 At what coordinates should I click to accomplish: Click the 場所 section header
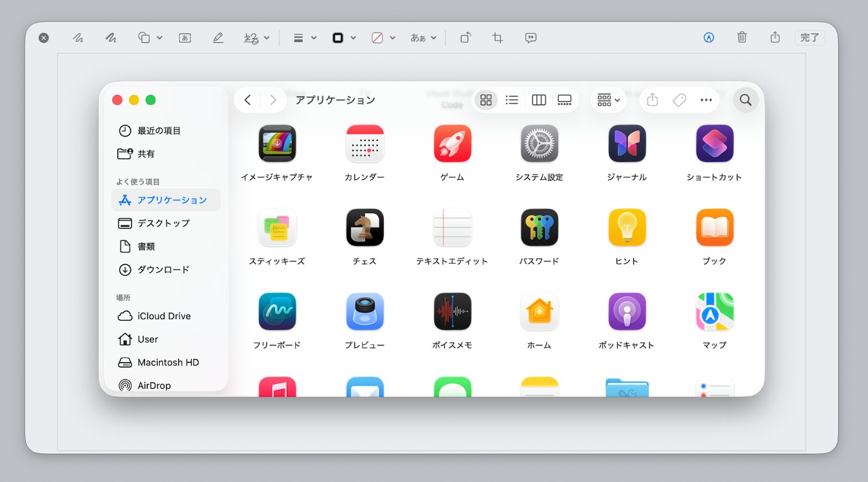tap(123, 298)
